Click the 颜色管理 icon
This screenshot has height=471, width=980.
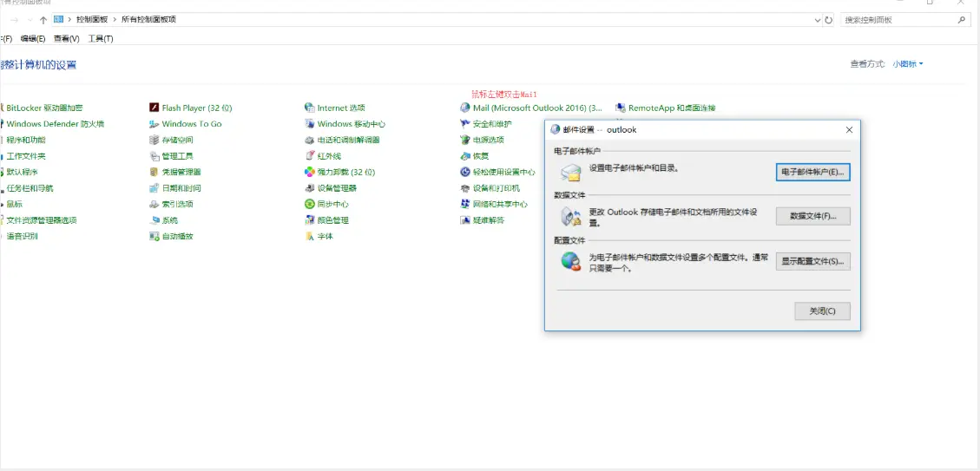309,220
